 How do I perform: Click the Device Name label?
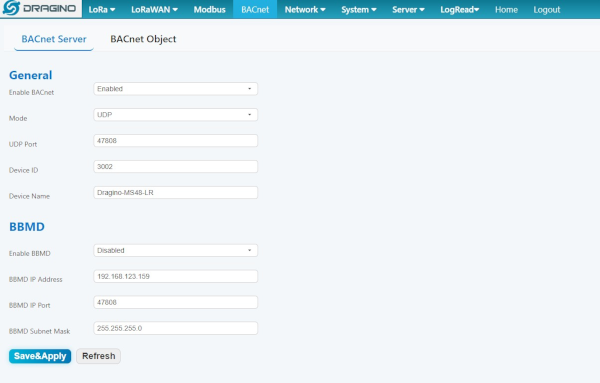(29, 196)
